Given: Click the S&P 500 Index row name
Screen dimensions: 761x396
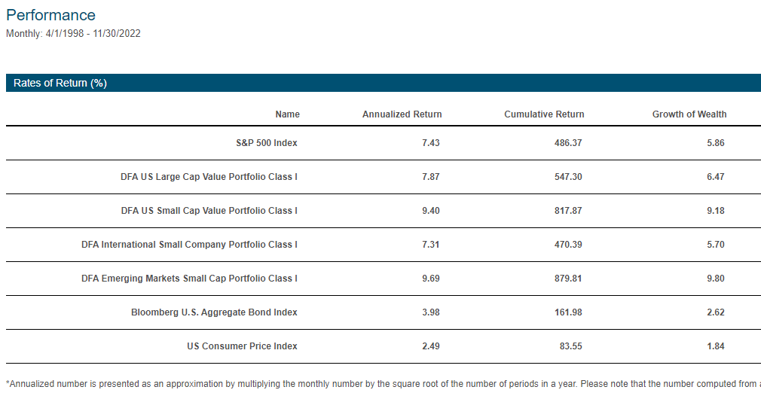Looking at the screenshot, I should point(266,143).
